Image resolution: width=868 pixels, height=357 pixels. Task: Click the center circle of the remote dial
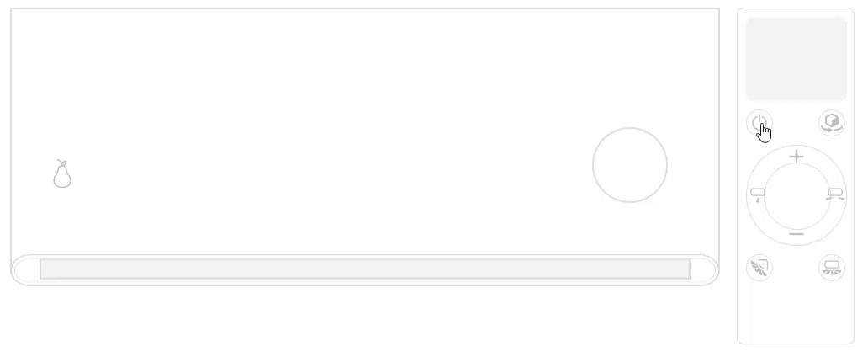coord(797,196)
